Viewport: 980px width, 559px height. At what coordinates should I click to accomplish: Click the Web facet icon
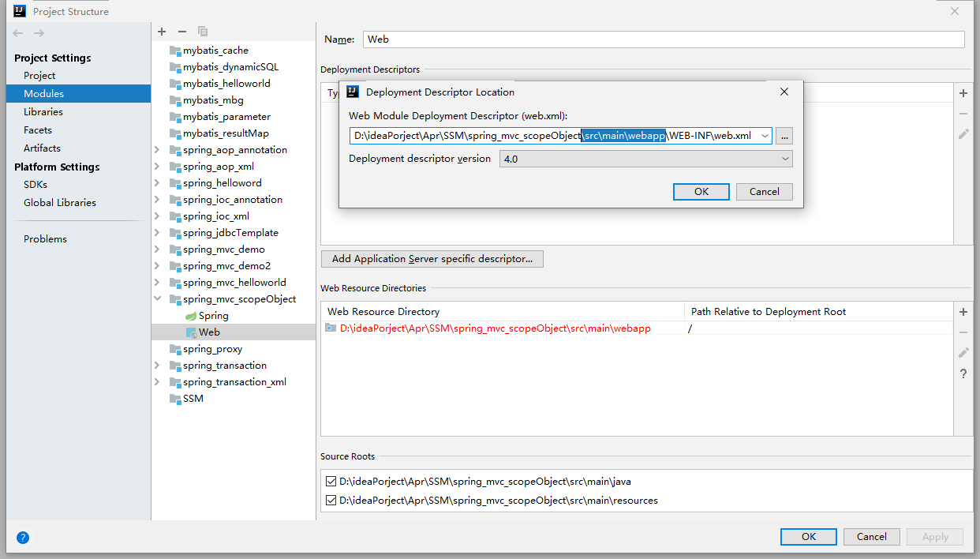coord(191,332)
